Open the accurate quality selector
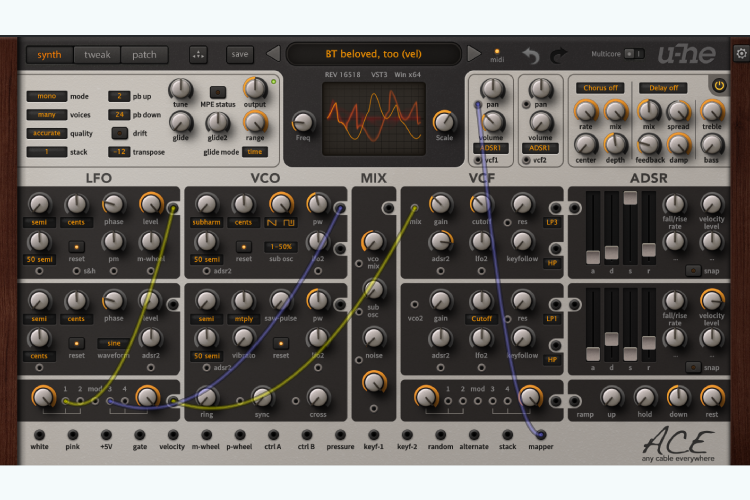This screenshot has width=750, height=500. click(x=46, y=133)
